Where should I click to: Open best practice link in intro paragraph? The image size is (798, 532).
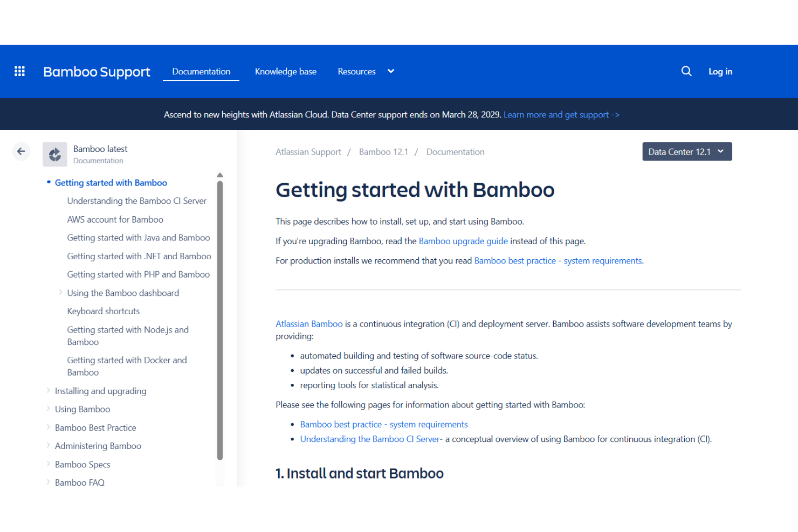click(559, 261)
